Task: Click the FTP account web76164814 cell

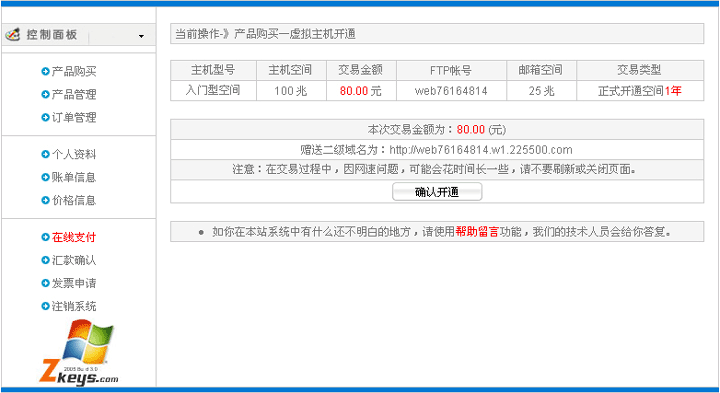Action: tap(451, 91)
